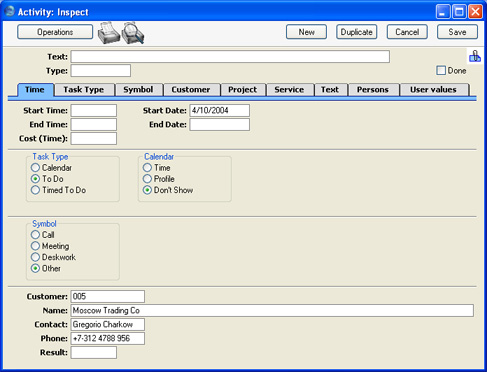Click the Cancel button

407,32
